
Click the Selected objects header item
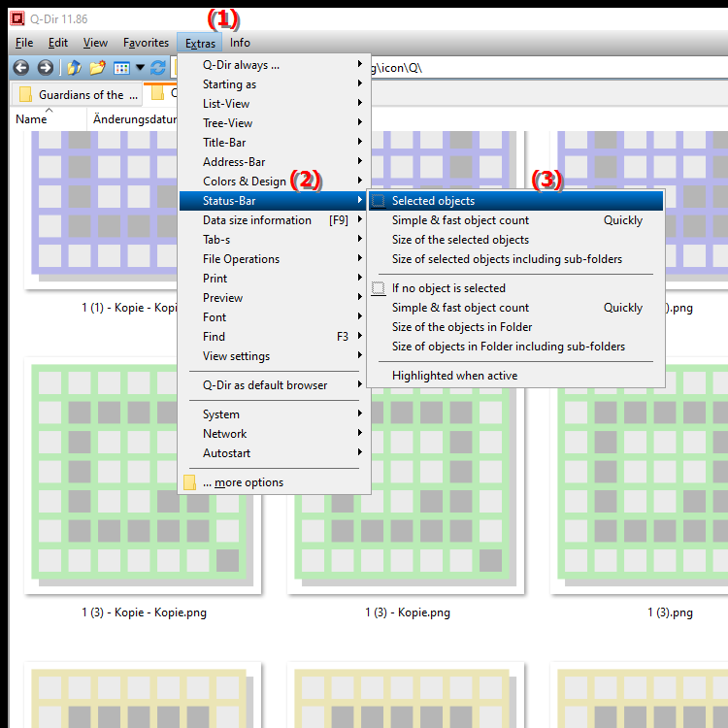pyautogui.click(x=515, y=201)
